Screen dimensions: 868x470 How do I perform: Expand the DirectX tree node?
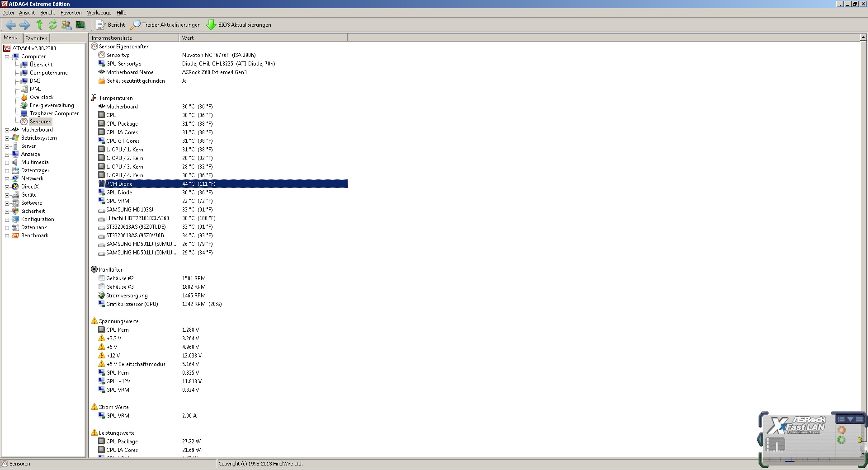point(7,187)
